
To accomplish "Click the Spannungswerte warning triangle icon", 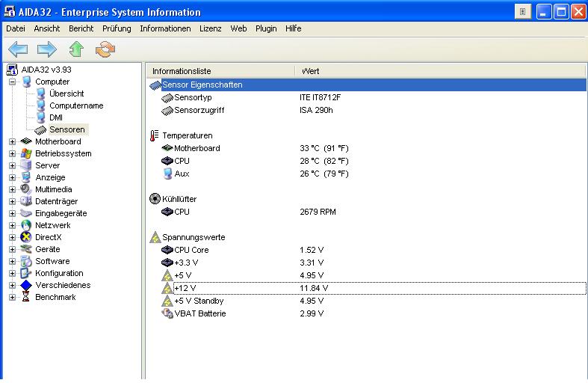I will (155, 237).
